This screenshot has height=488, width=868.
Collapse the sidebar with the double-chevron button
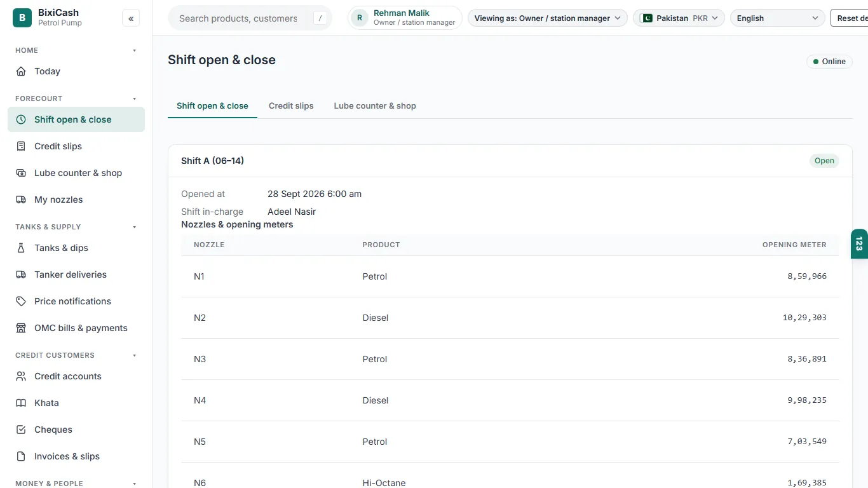(131, 18)
